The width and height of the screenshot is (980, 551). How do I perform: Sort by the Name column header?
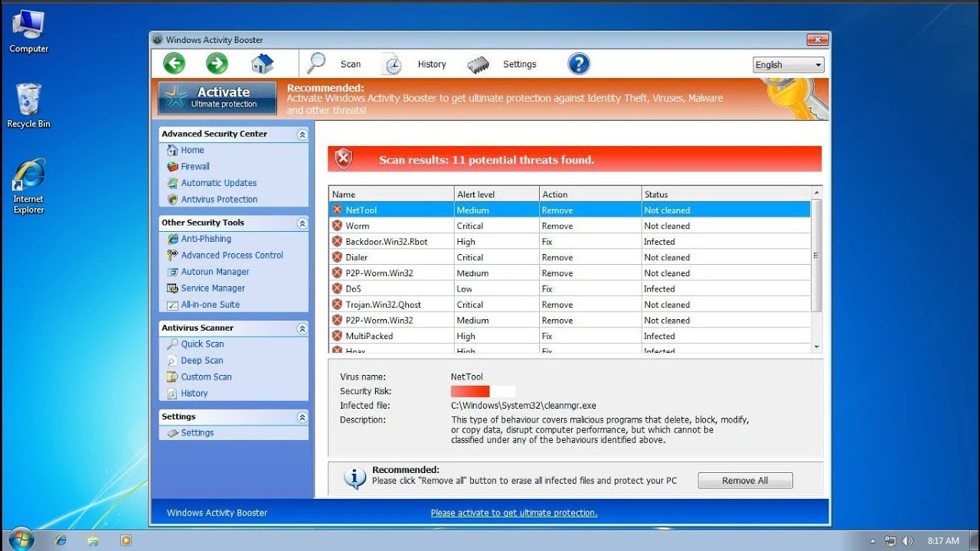[x=391, y=194]
